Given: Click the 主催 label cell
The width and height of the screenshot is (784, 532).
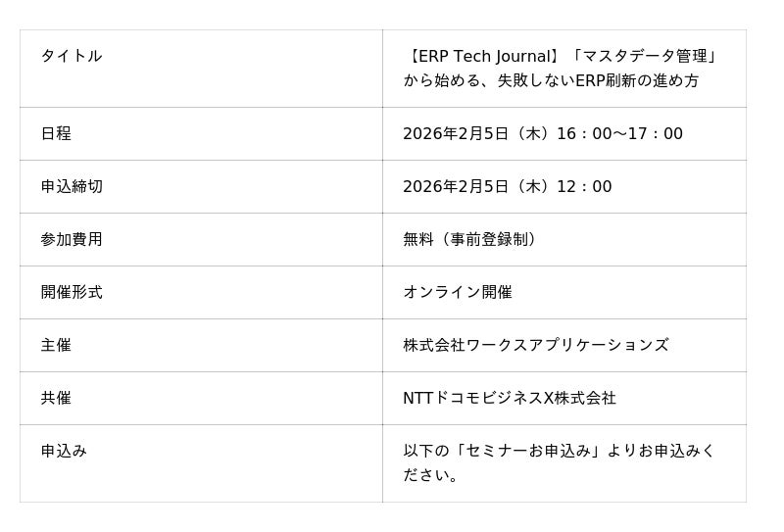Looking at the screenshot, I should click(x=56, y=345).
